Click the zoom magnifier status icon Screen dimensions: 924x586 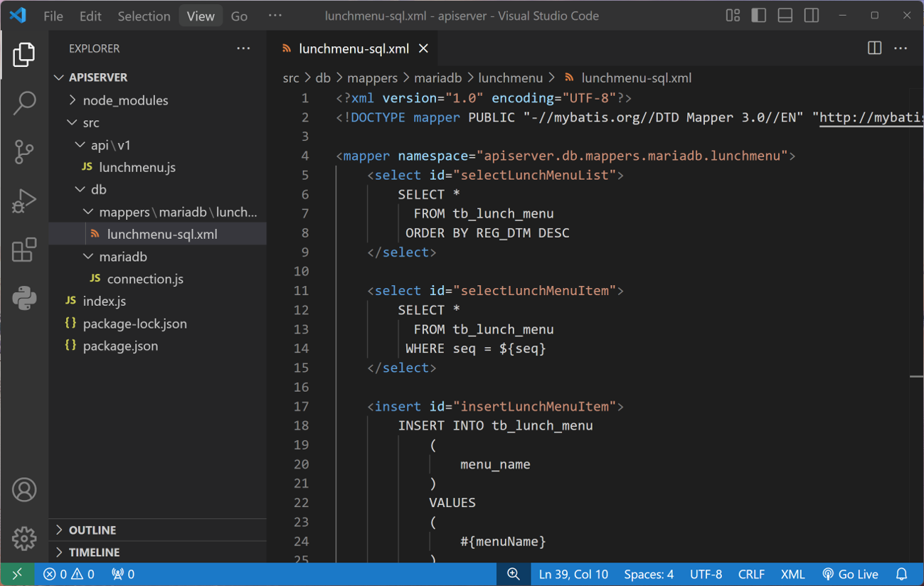(514, 574)
